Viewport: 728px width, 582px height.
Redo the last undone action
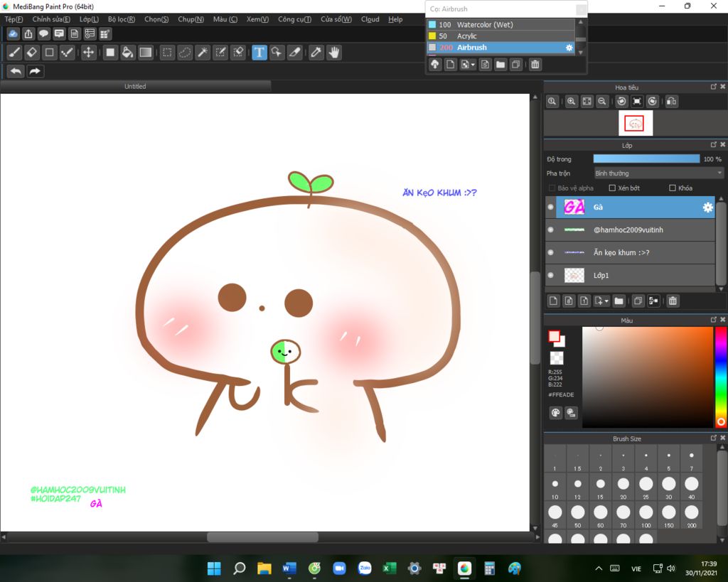(x=35, y=71)
